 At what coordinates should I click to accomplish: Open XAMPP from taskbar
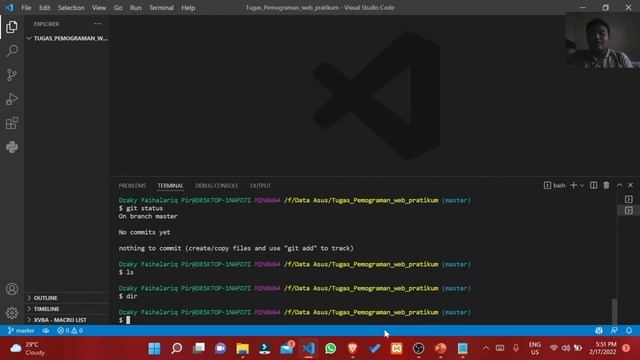(397, 349)
